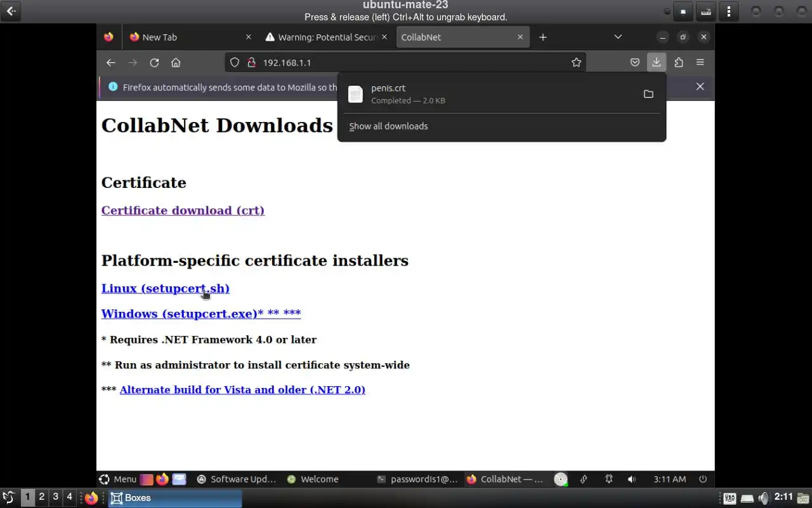This screenshot has width=812, height=508.
Task: Show all downloads
Action: (388, 126)
